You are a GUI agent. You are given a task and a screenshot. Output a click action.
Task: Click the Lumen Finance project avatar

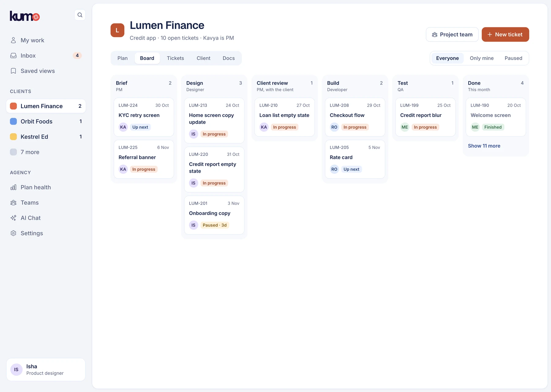pyautogui.click(x=118, y=30)
